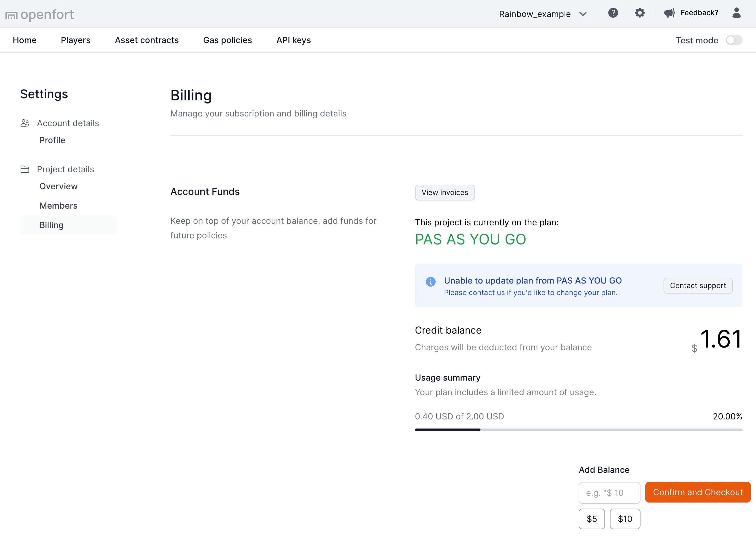Click the openfort logo icon

(x=11, y=15)
